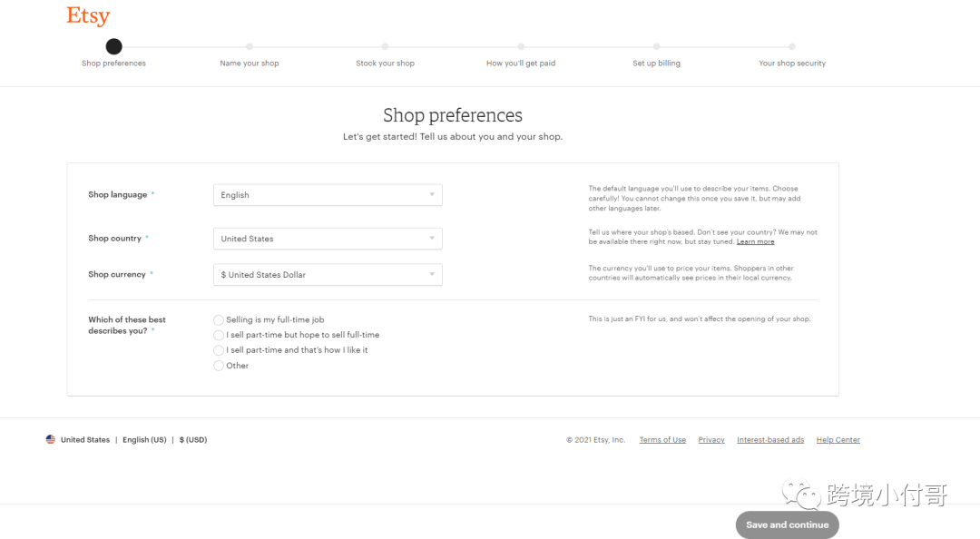Click the United States flag icon in footer
The width and height of the screenshot is (980, 539).
pos(51,439)
